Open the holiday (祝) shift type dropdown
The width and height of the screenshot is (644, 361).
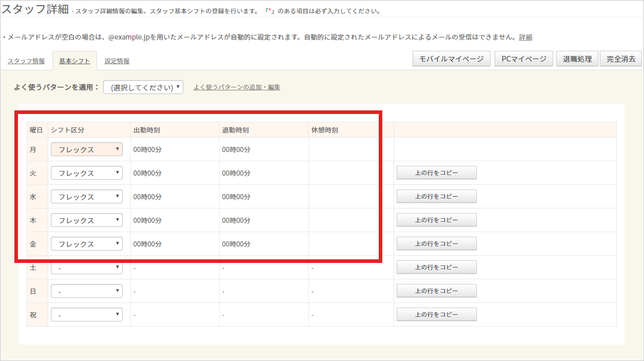tap(87, 315)
